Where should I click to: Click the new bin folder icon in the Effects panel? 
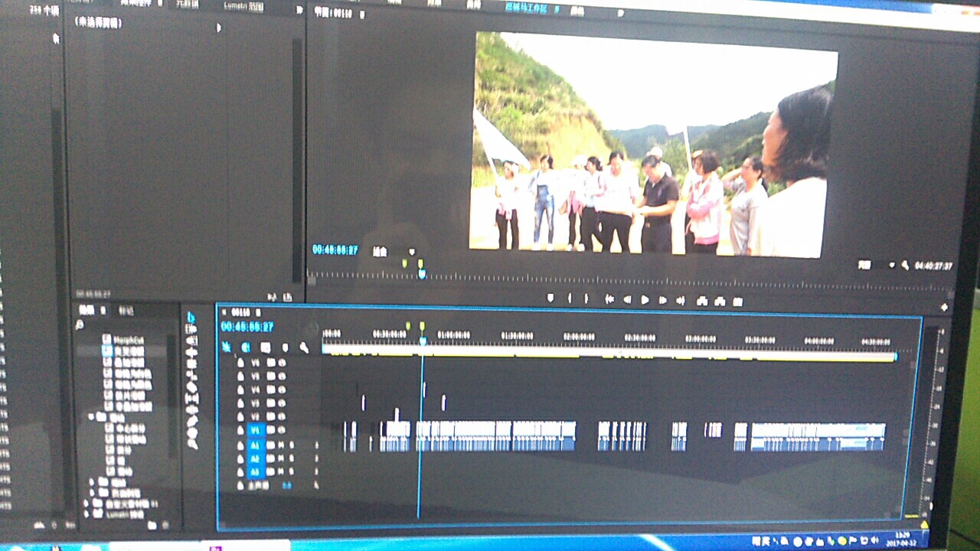(152, 525)
